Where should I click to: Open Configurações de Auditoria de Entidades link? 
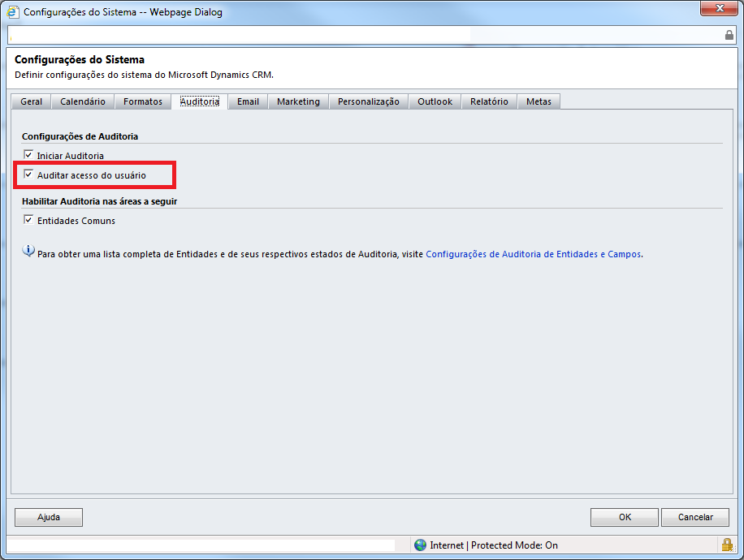pos(534,254)
